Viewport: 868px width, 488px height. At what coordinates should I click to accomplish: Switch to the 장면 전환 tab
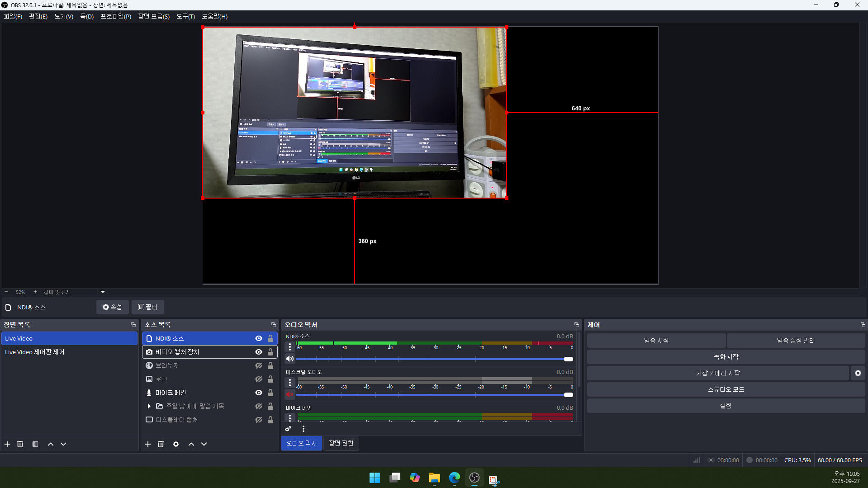pos(341,443)
